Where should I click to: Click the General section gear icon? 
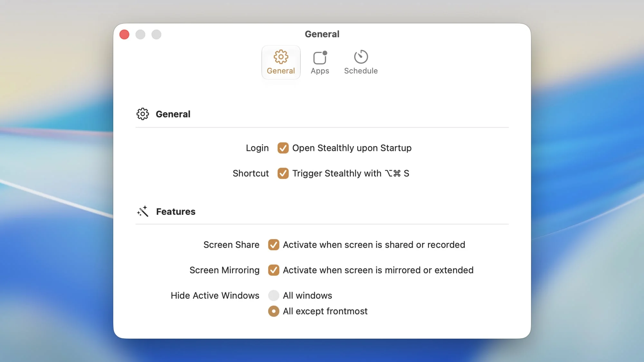pos(143,114)
